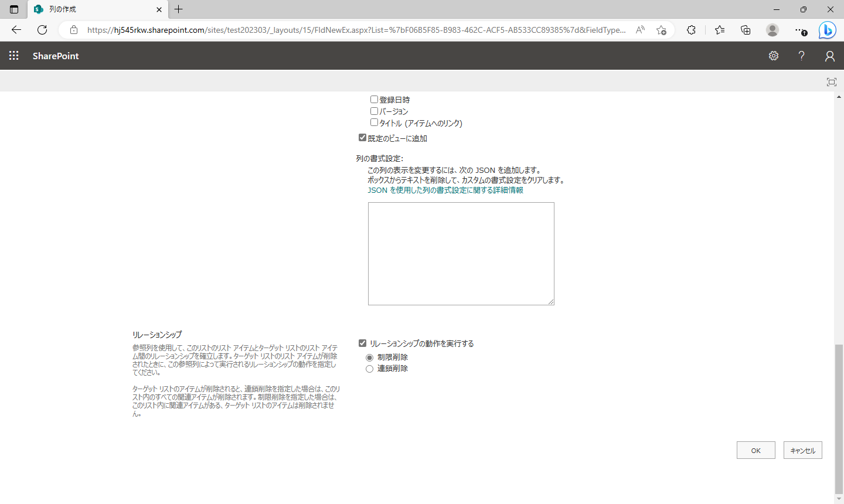Click the 列の書式設定: label
Viewport: 844px width, 504px height.
click(380, 159)
